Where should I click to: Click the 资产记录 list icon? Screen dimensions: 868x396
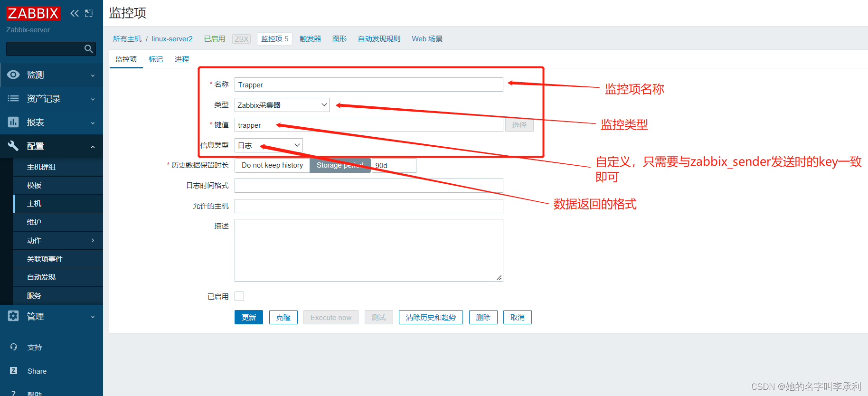tap(13, 98)
